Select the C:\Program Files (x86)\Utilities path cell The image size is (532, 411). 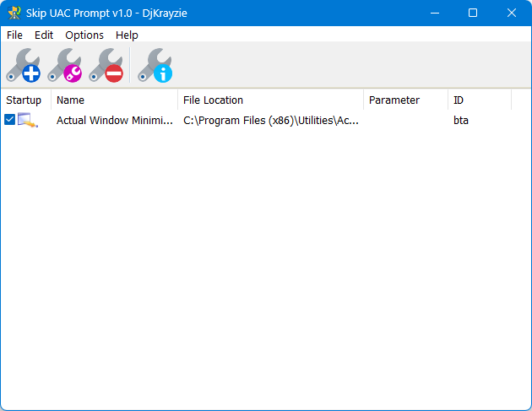pyautogui.click(x=271, y=121)
